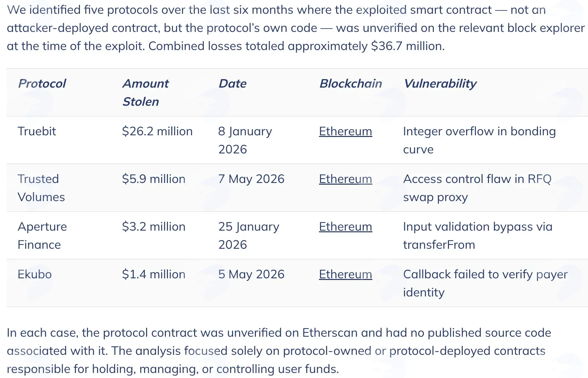Viewport: 588px width, 378px height.
Task: Select the Vulnerability column header
Action: click(x=440, y=84)
